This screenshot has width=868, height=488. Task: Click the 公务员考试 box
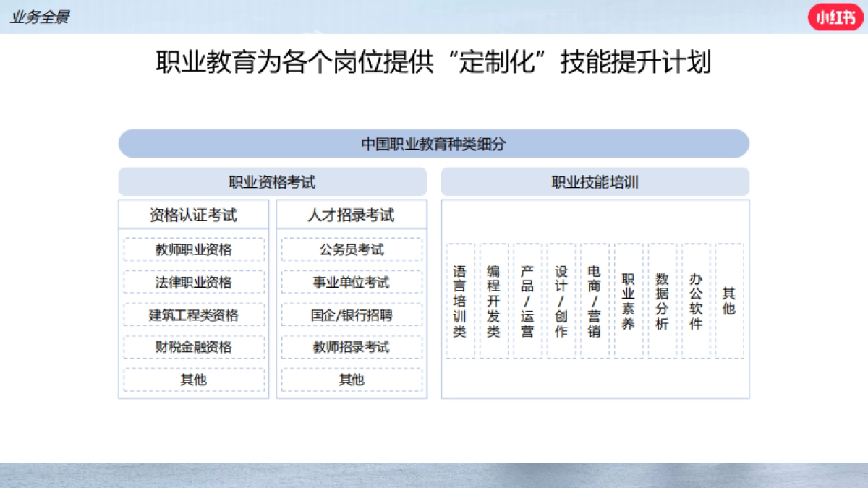point(352,249)
